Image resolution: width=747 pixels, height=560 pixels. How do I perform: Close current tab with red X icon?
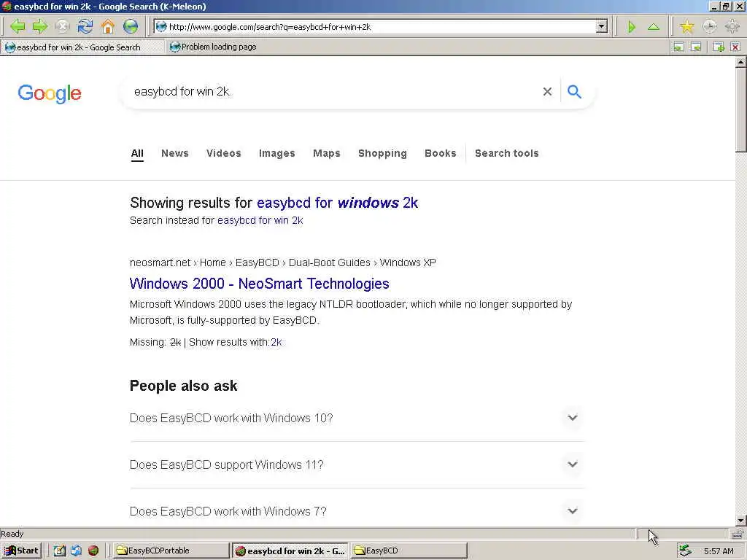(735, 47)
